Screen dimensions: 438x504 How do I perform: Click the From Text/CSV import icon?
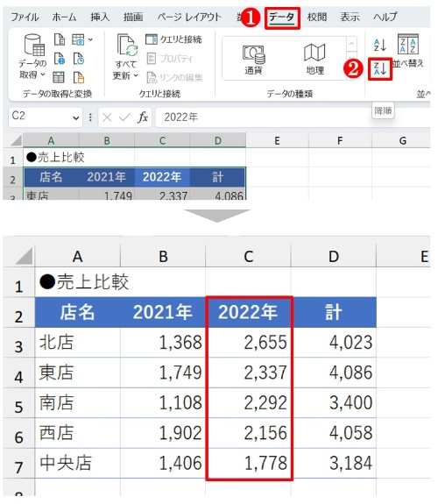[60, 39]
